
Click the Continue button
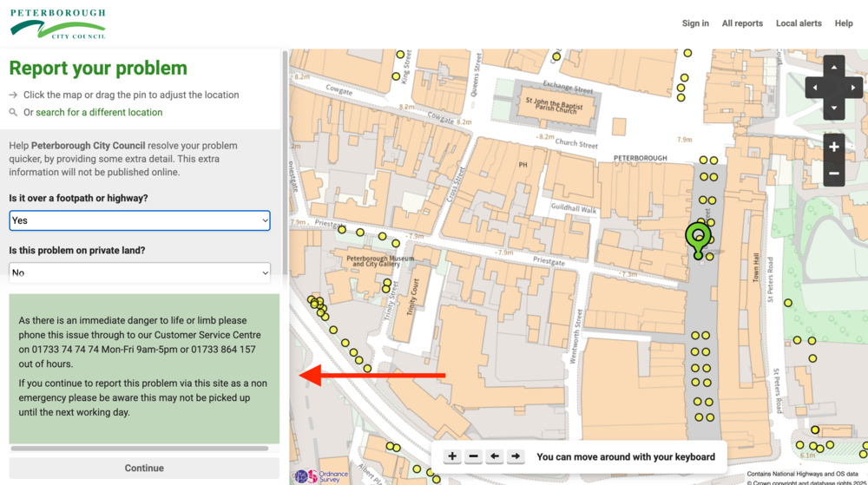144,468
